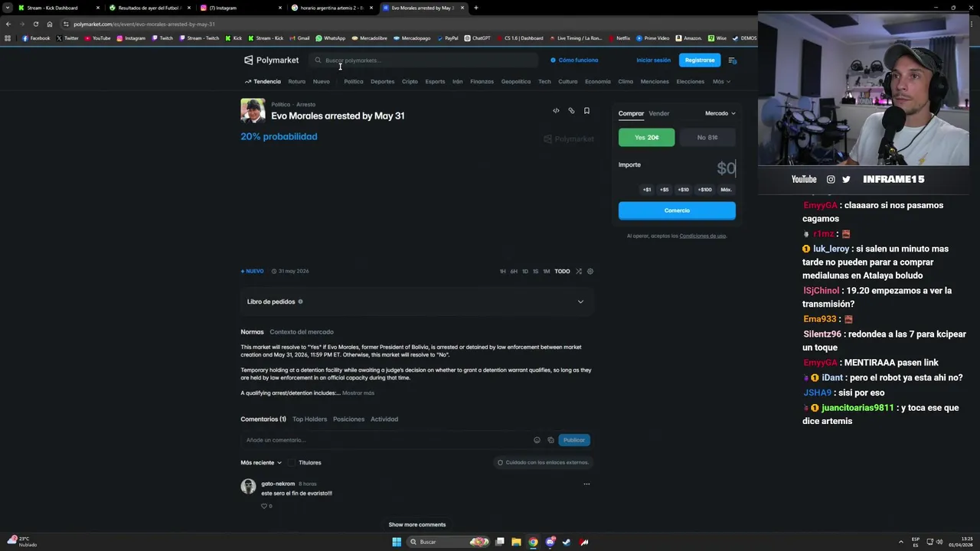Viewport: 980px width, 551px height.
Task: Open the Netflix bookmark
Action: point(619,38)
